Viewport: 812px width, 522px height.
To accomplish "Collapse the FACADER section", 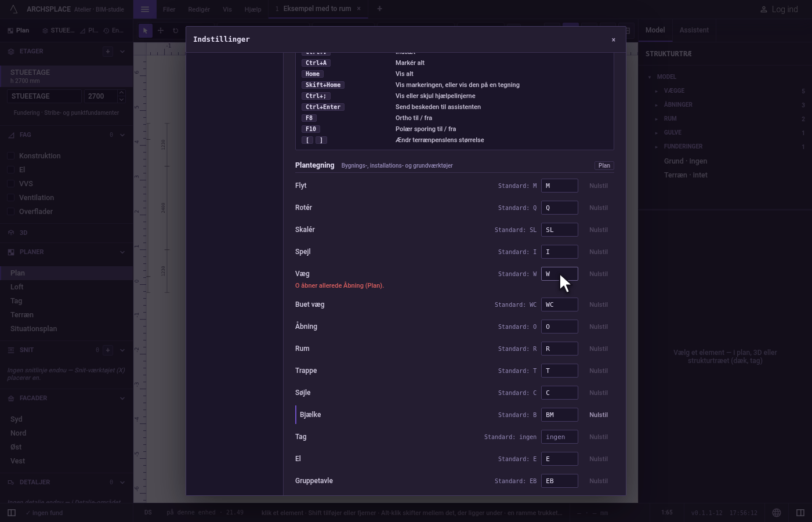I will pyautogui.click(x=122, y=398).
